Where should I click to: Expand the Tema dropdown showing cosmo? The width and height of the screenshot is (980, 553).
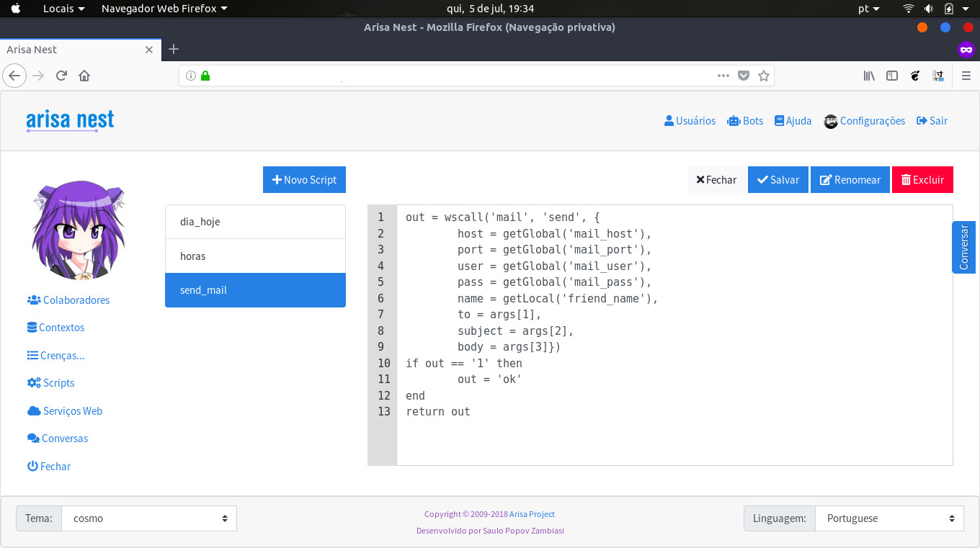148,518
